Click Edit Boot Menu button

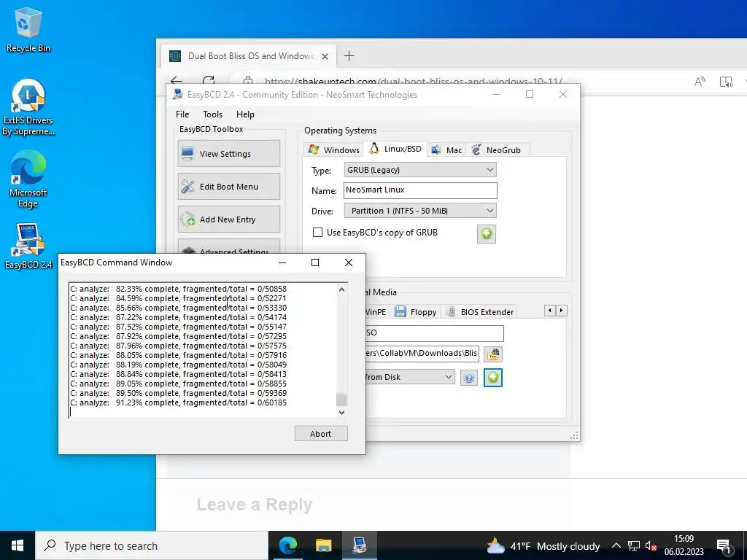[228, 186]
